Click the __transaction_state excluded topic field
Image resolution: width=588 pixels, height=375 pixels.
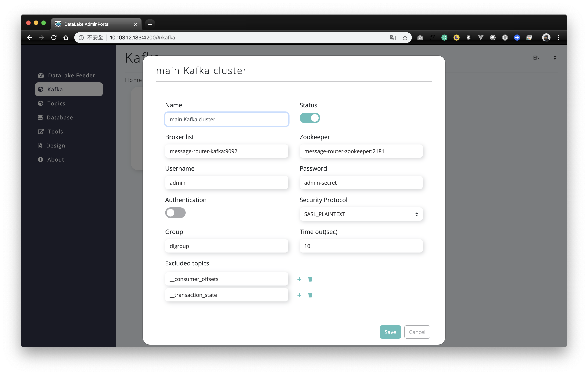227,295
